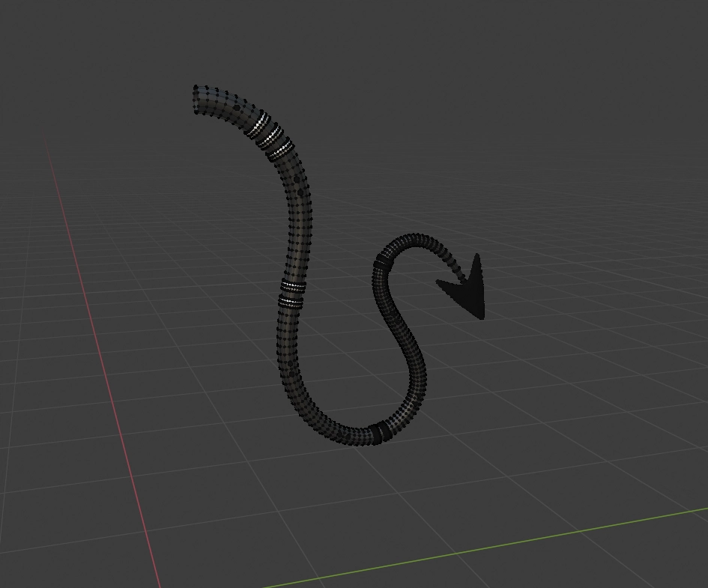Select the upper ring of the mid-tail pair

[x=294, y=286]
